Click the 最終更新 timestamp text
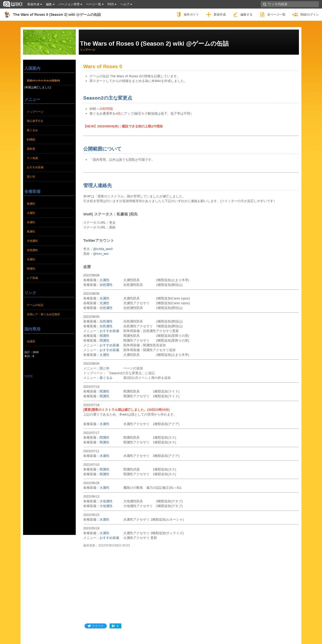This screenshot has height=644, width=322. [x=107, y=545]
